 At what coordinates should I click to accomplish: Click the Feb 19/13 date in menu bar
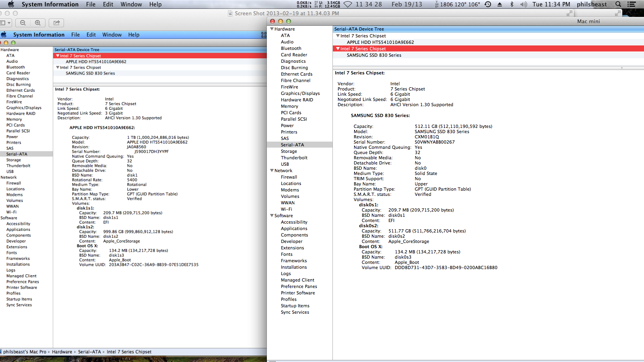407,4
